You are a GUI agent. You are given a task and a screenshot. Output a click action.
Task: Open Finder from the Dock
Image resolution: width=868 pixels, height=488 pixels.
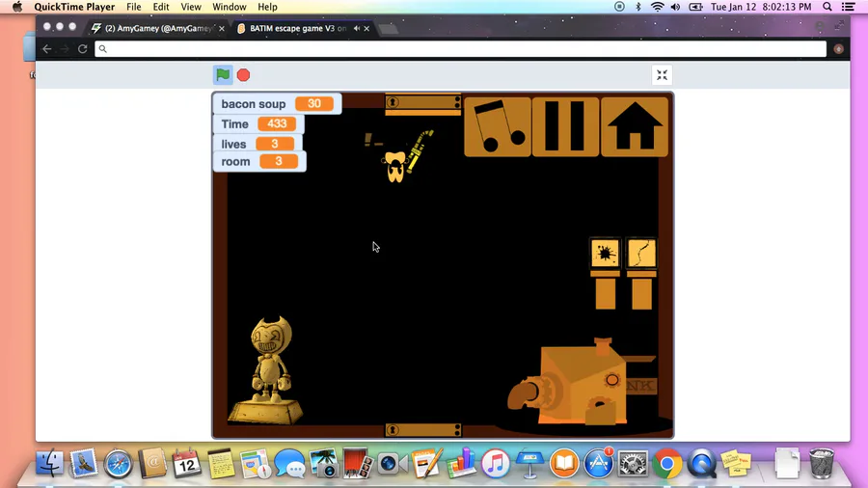coord(50,463)
